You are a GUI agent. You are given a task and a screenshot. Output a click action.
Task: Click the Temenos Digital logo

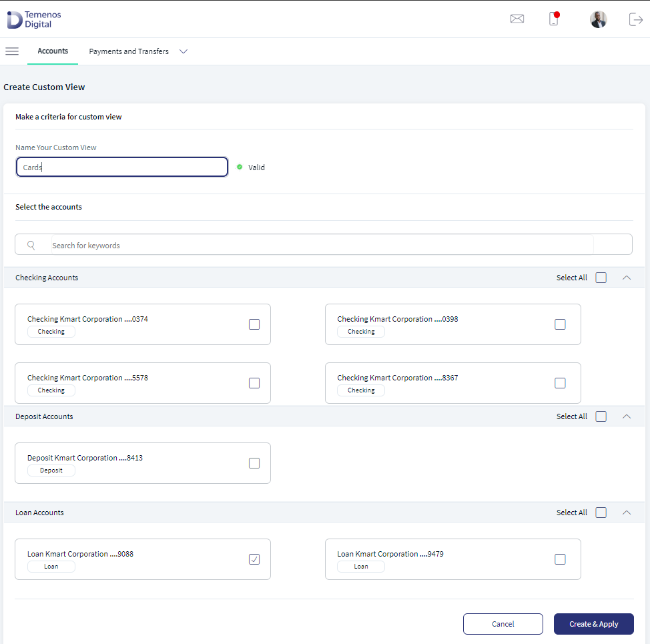coord(34,19)
